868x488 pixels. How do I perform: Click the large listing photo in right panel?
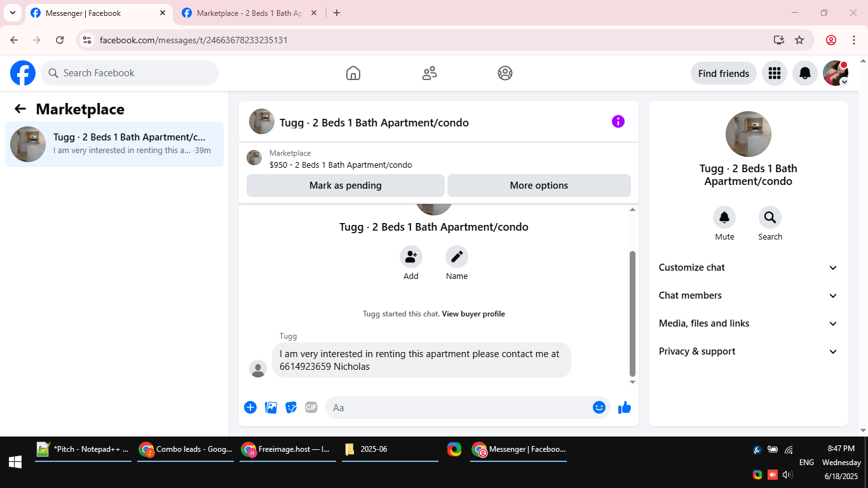tap(749, 134)
